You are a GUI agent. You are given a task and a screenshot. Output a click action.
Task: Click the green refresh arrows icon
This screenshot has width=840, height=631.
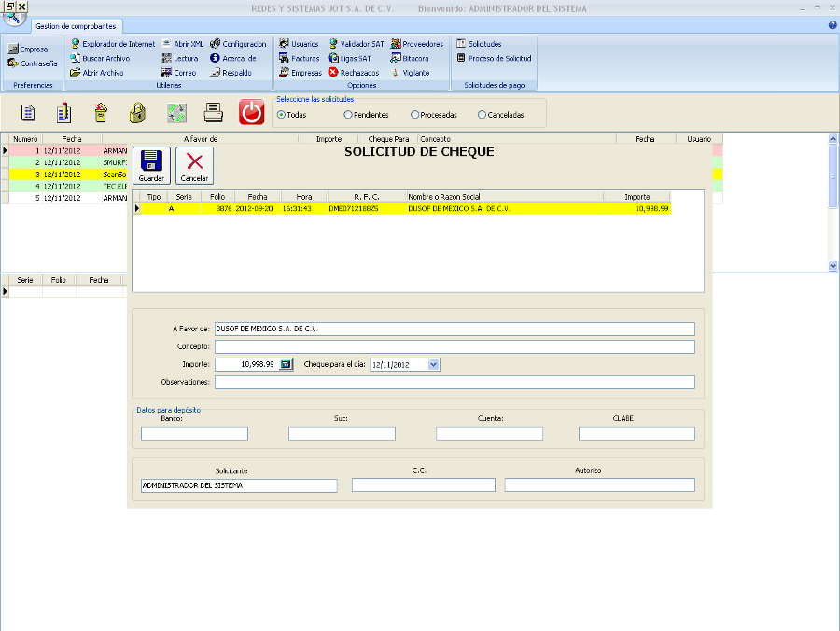[176, 113]
